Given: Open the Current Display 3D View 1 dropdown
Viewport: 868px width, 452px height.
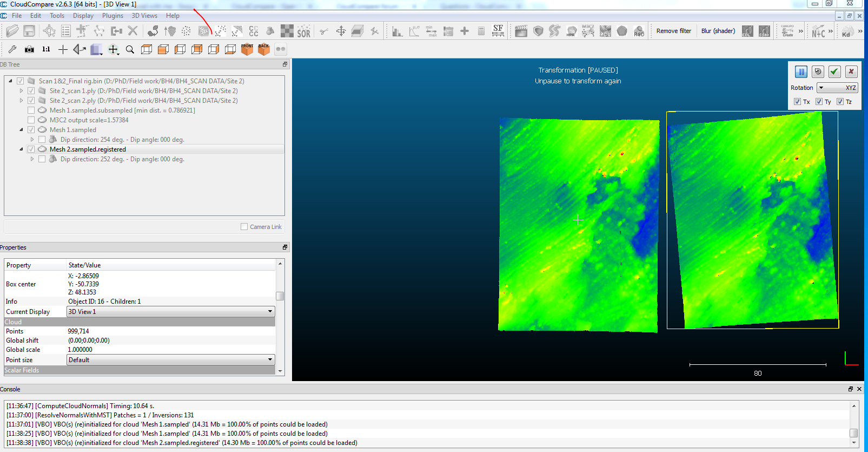Looking at the screenshot, I should 170,312.
